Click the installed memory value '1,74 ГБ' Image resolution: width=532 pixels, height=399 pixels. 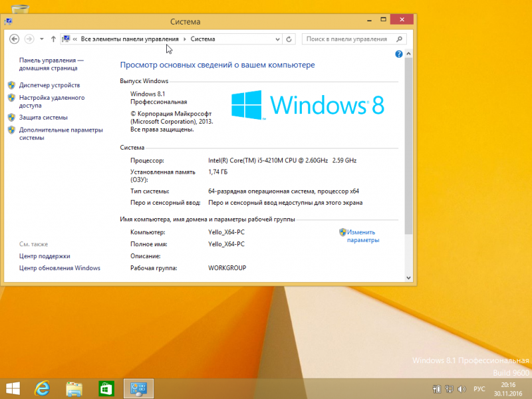(218, 172)
